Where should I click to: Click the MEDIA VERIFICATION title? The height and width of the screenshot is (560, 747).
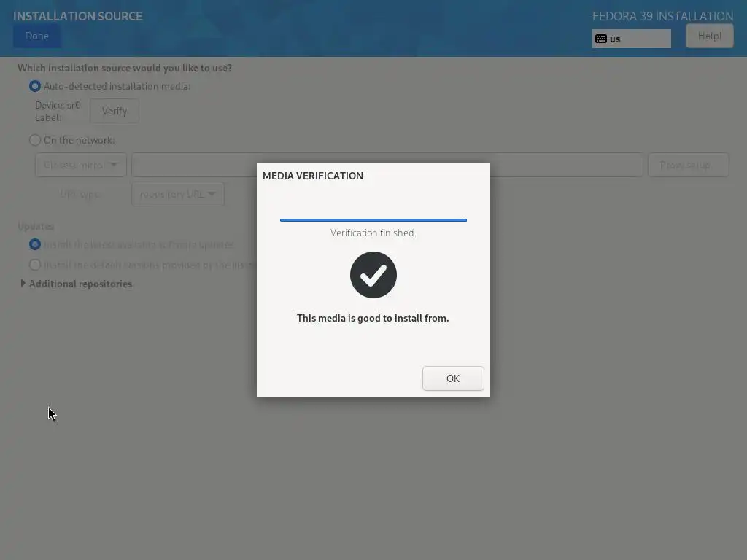[312, 176]
